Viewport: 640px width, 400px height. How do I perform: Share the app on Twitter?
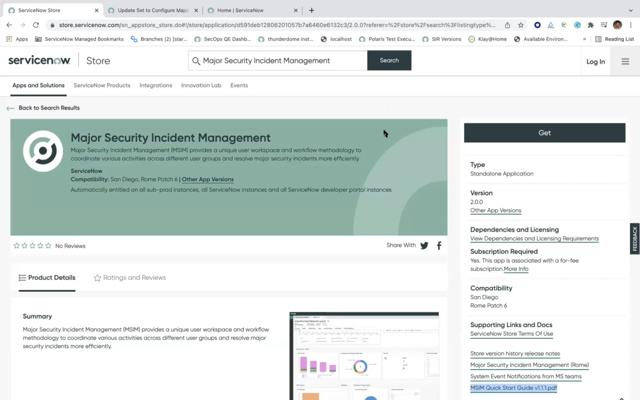424,245
